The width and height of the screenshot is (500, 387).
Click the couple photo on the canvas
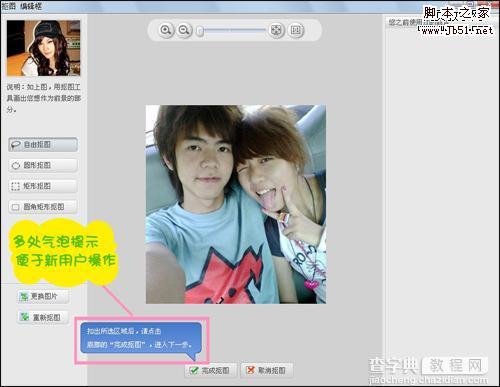pyautogui.click(x=236, y=204)
